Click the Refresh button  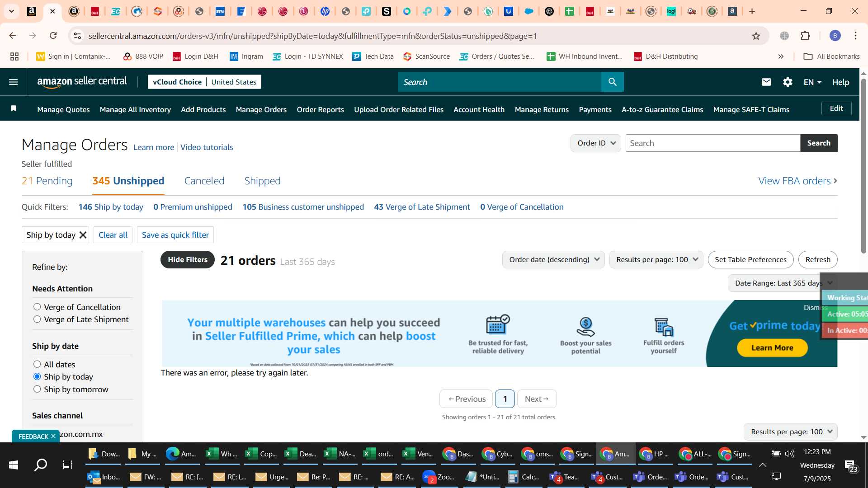point(818,260)
